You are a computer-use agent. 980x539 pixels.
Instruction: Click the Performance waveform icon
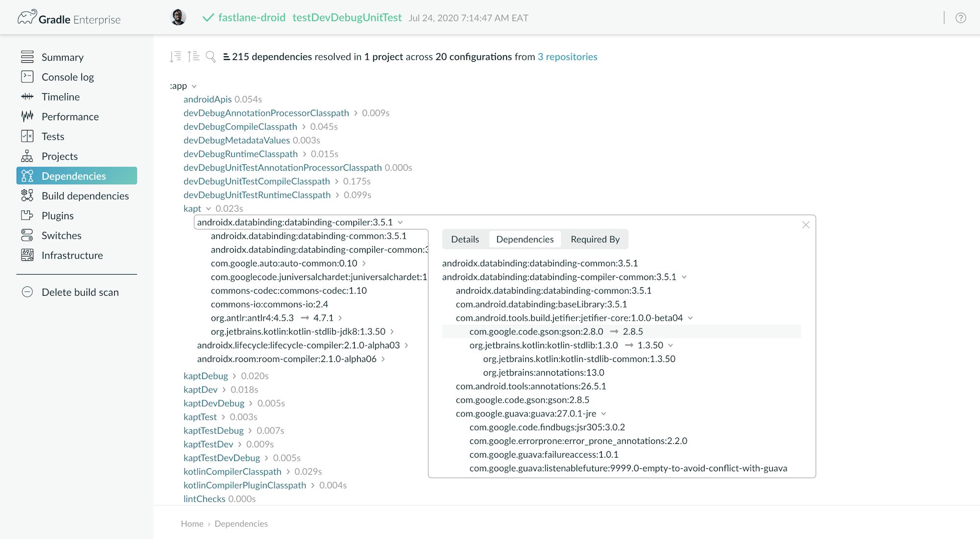[x=27, y=116]
